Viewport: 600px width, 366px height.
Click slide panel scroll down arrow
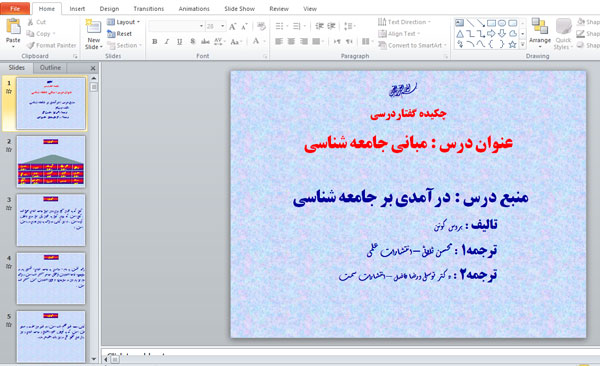point(94,359)
